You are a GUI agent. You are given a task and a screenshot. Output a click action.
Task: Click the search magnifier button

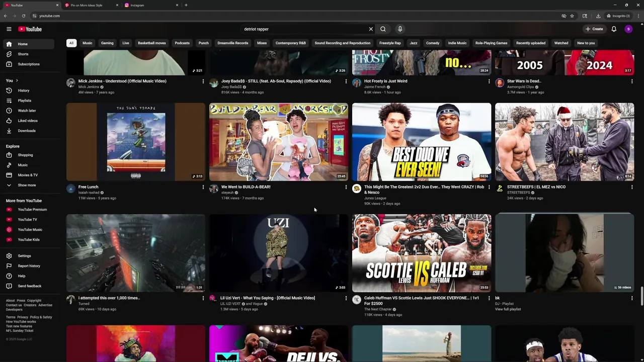(x=383, y=29)
